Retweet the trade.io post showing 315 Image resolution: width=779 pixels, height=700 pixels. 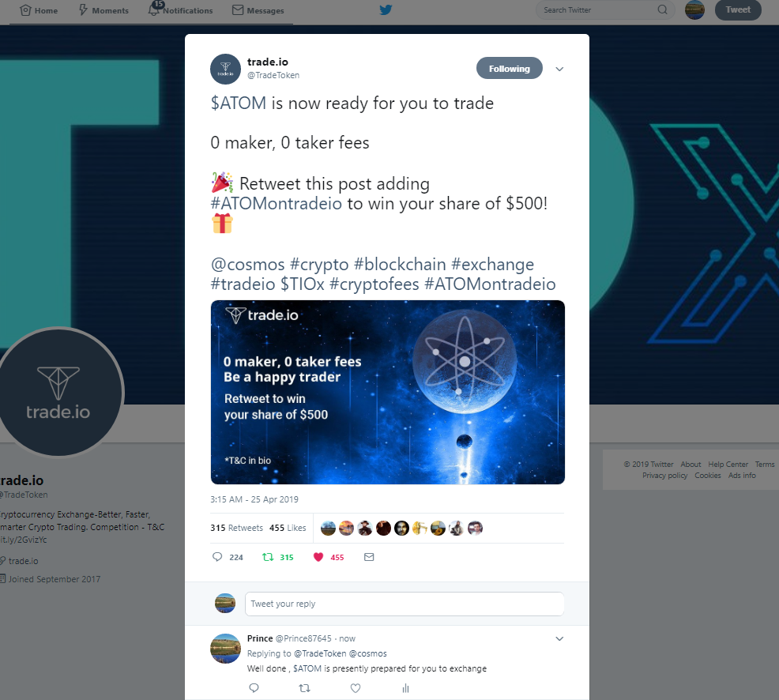coord(278,557)
